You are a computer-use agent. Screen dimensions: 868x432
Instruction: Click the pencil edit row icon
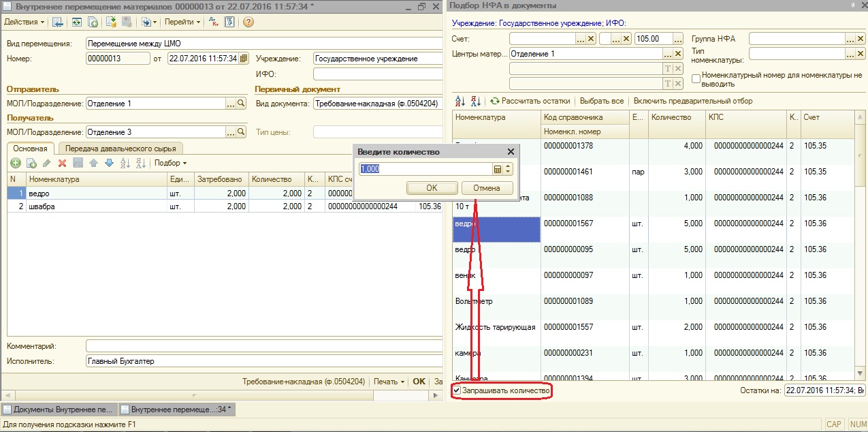[46, 163]
